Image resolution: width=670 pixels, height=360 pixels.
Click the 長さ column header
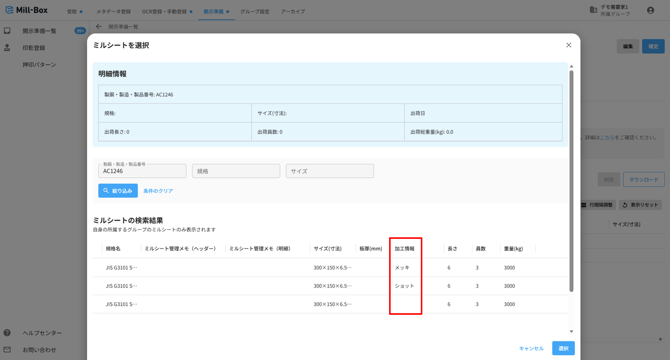point(453,249)
